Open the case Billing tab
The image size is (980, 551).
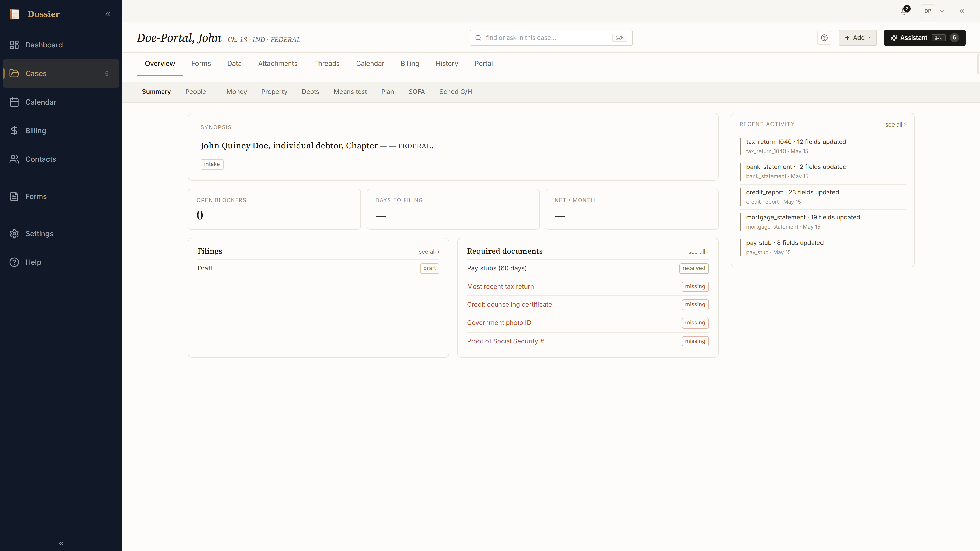pos(410,64)
